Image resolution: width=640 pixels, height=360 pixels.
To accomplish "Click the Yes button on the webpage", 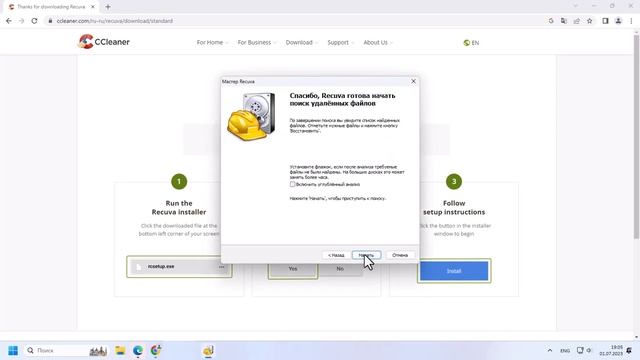I will click(x=293, y=269).
